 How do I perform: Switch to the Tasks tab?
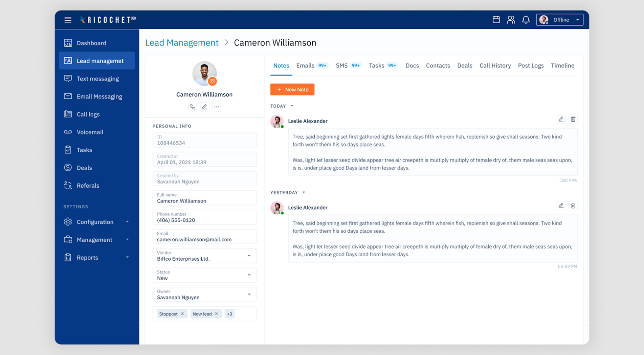point(383,66)
